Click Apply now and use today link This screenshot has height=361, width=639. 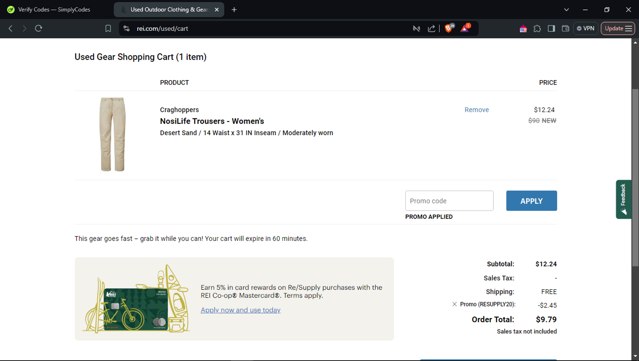click(x=240, y=310)
